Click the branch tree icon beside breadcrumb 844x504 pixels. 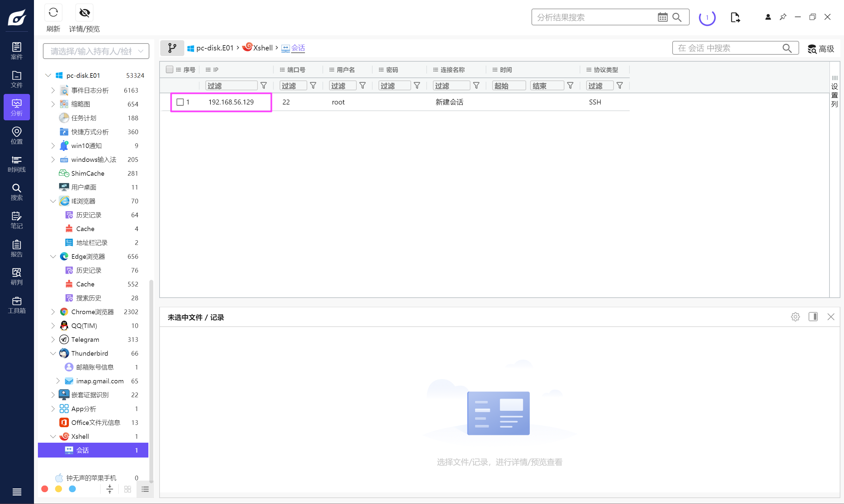click(x=172, y=48)
